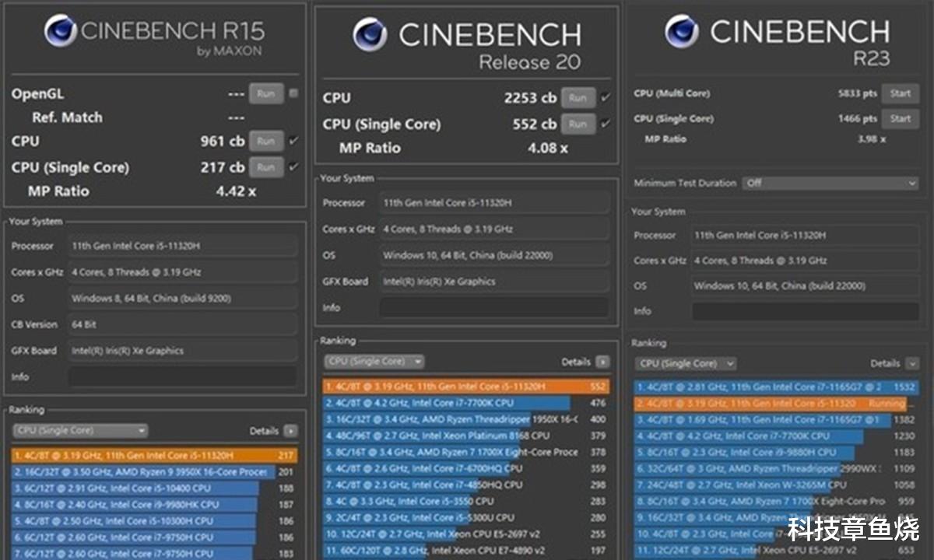The image size is (934, 560).
Task: Select Xeon Platinum 8168 ranking row in R20
Action: (x=466, y=436)
